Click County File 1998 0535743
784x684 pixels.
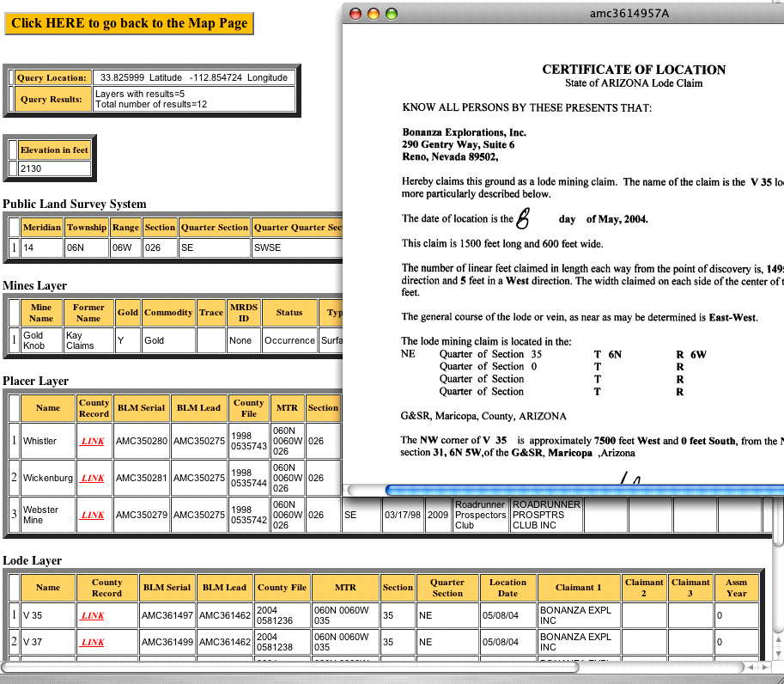pos(248,441)
